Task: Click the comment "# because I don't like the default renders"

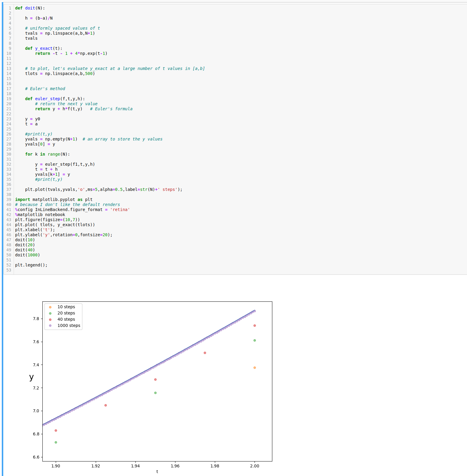Action: [68, 205]
